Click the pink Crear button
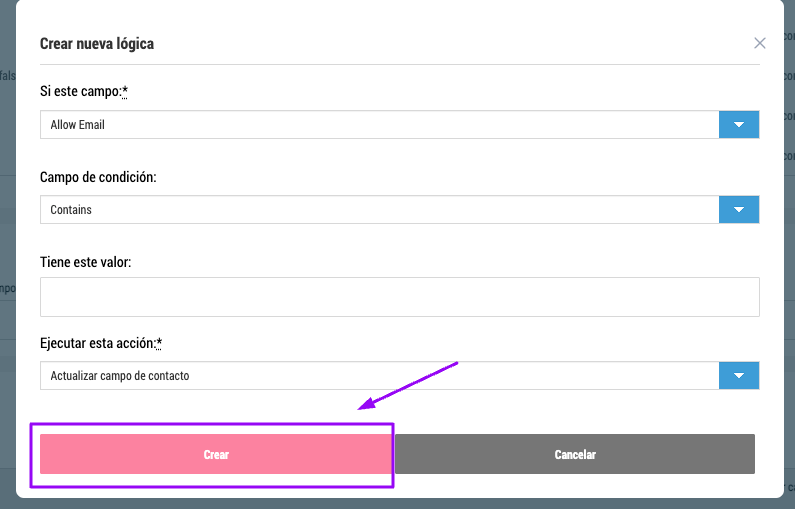Viewport: 795px width, 509px height. tap(216, 454)
